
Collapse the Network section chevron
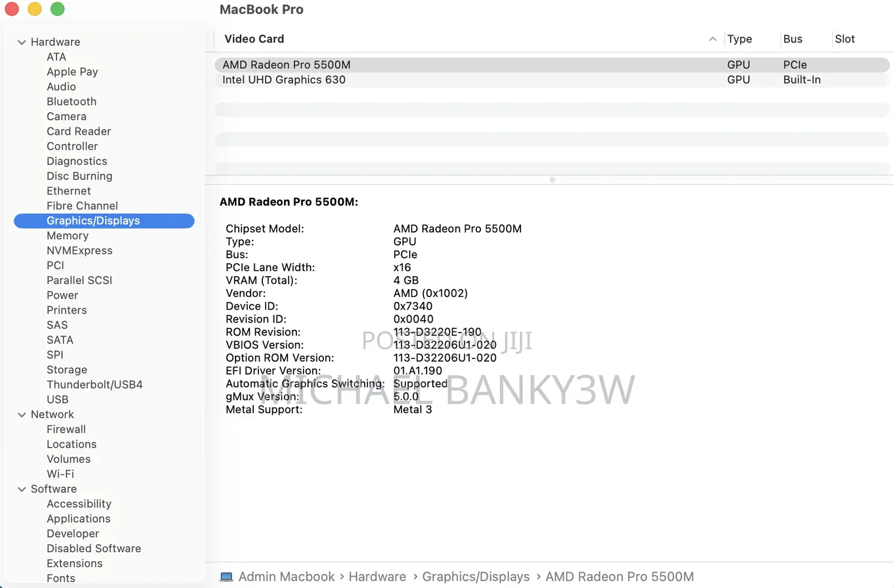(22, 415)
